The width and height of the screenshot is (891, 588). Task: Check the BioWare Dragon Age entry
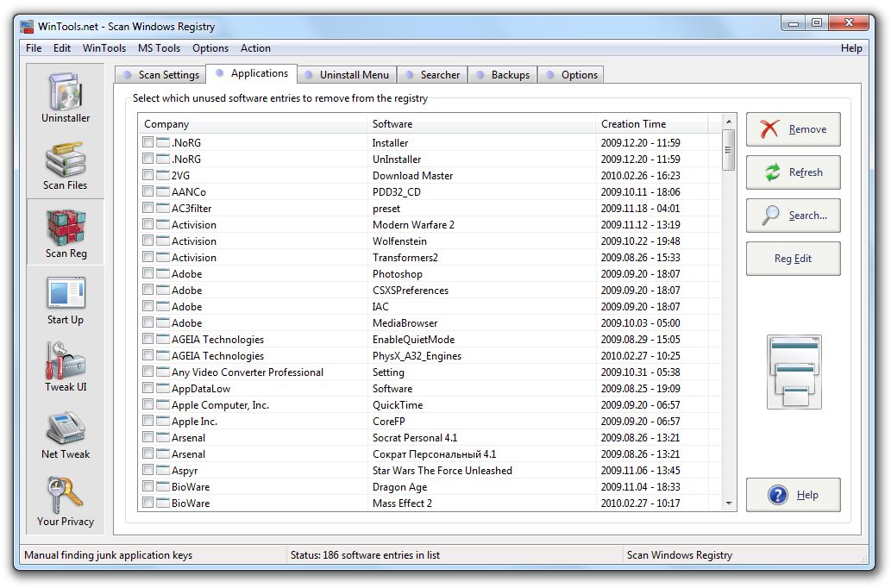(148, 486)
